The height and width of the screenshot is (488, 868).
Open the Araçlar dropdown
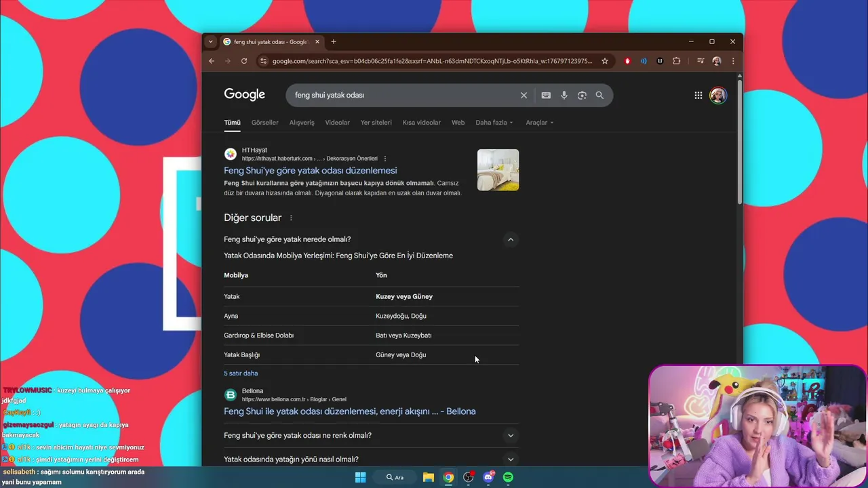pyautogui.click(x=540, y=123)
